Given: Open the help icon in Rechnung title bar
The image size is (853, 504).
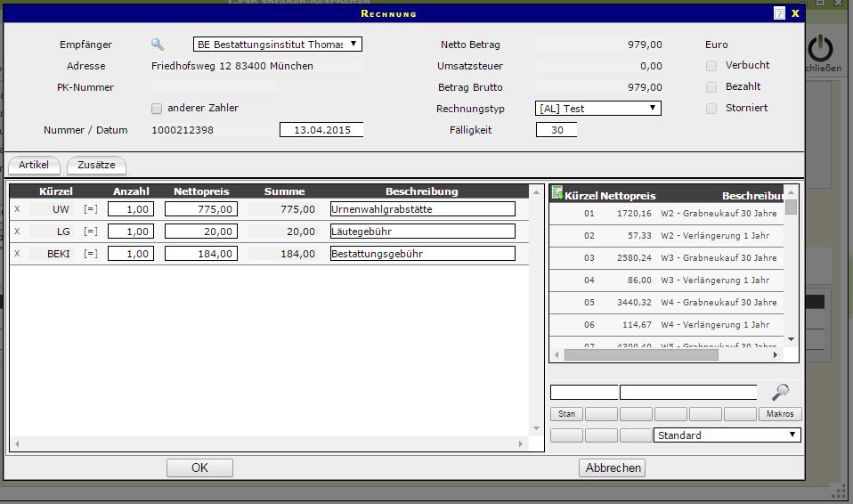Looking at the screenshot, I should click(x=779, y=13).
